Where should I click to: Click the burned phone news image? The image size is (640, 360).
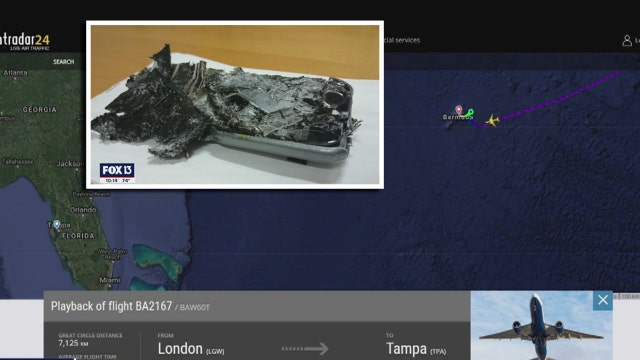coord(235,104)
